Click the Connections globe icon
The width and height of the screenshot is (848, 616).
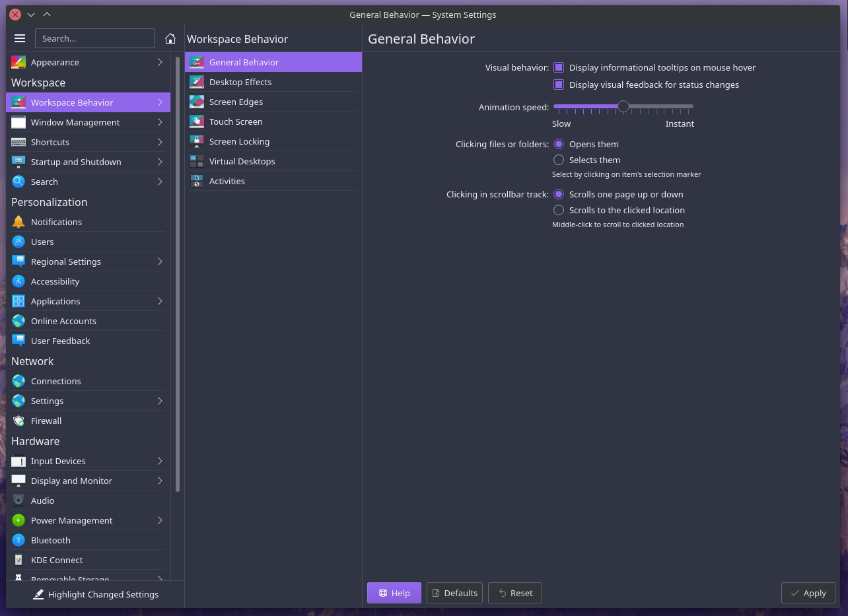point(18,381)
